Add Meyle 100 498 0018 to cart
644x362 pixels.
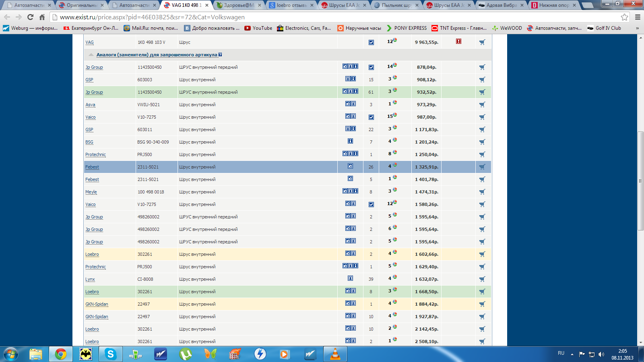(x=482, y=192)
